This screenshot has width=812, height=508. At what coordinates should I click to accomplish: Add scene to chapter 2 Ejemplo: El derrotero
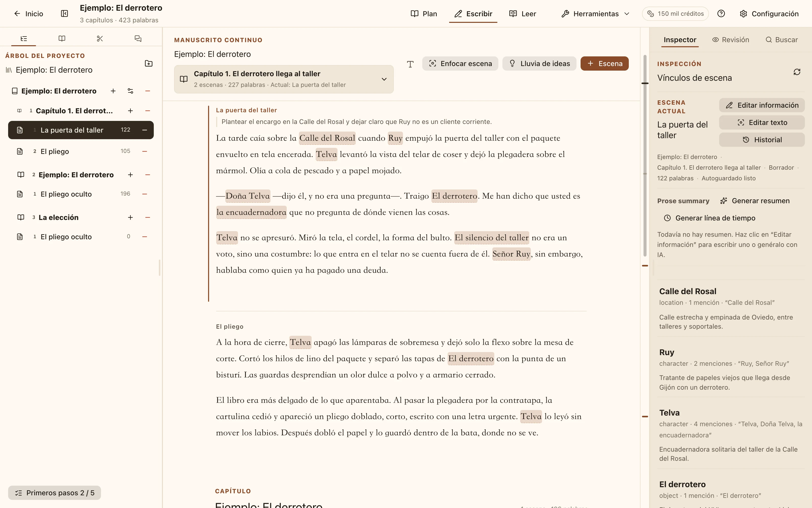pyautogui.click(x=130, y=175)
